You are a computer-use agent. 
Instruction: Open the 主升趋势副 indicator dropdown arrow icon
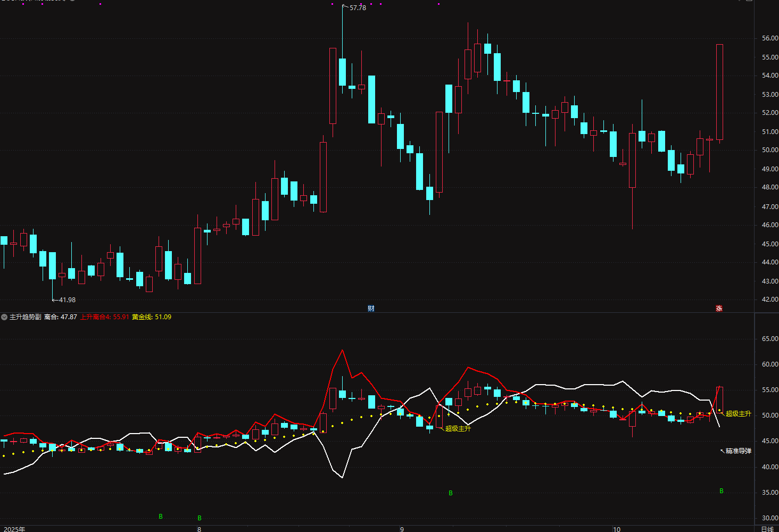click(4, 317)
